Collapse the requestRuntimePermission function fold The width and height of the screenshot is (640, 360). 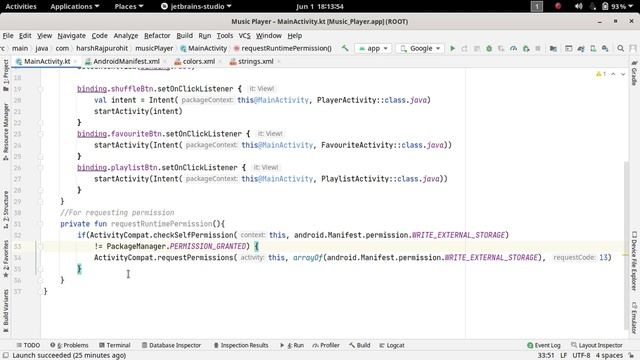point(40,224)
